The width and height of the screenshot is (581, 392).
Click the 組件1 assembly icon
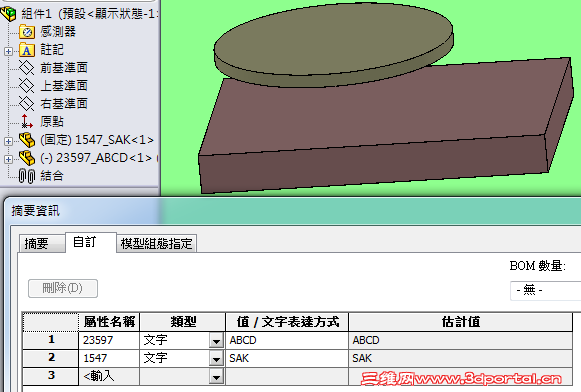pyautogui.click(x=9, y=14)
